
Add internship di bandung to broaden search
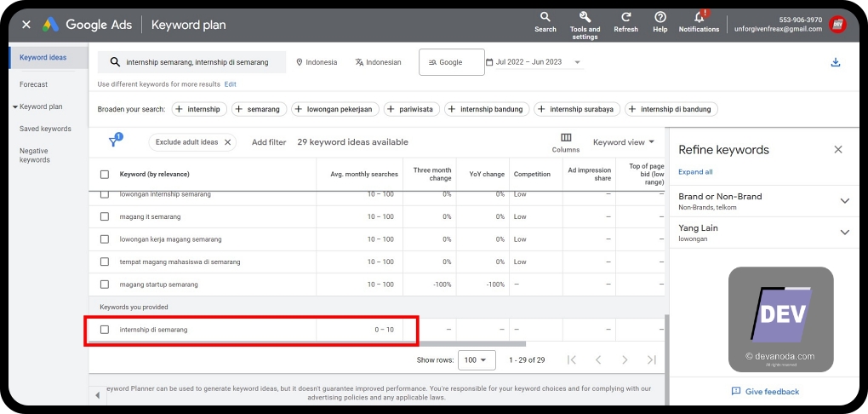[x=671, y=109]
